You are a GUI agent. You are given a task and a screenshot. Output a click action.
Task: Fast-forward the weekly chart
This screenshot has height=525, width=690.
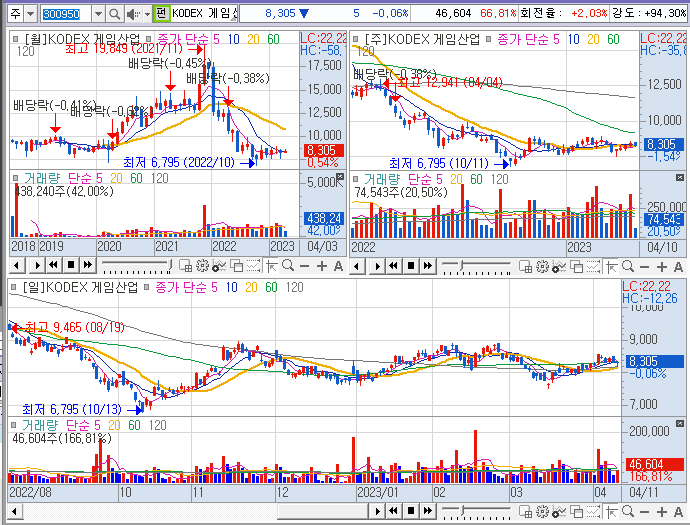pyautogui.click(x=428, y=266)
